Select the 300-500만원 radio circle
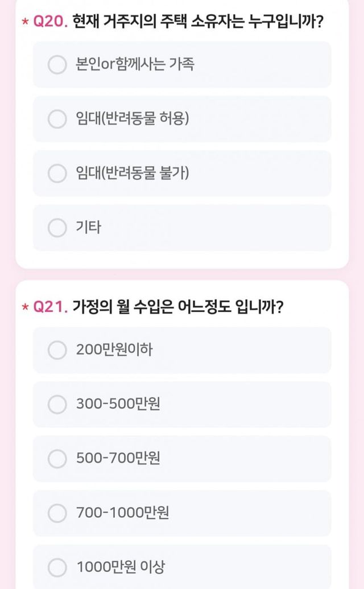This screenshot has height=589, width=364. coord(57,405)
